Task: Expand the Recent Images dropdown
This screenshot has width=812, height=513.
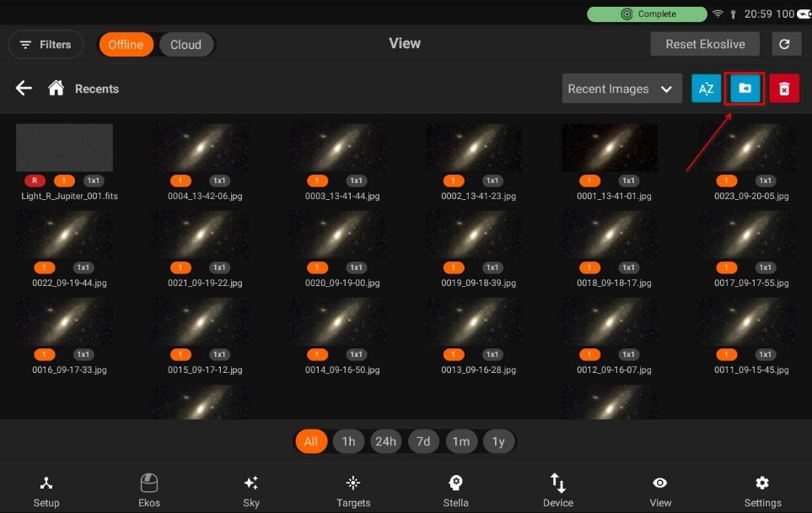Action: click(622, 89)
